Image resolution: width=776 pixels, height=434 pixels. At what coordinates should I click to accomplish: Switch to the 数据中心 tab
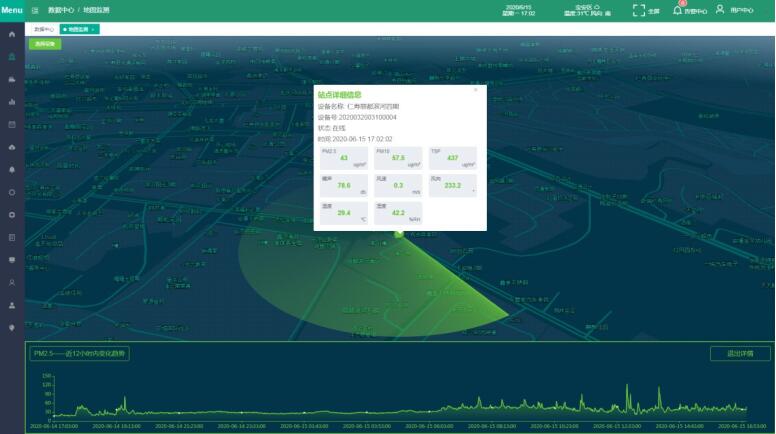(x=45, y=30)
